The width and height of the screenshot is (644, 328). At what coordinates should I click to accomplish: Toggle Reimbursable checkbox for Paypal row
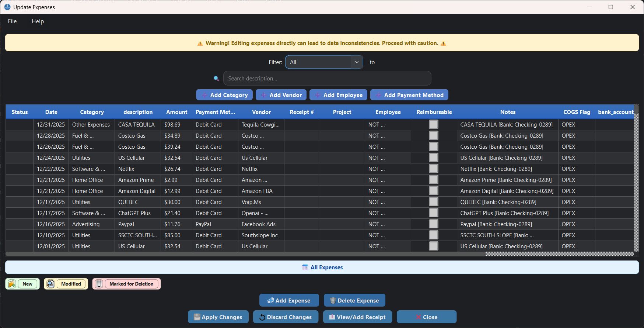pyautogui.click(x=434, y=224)
